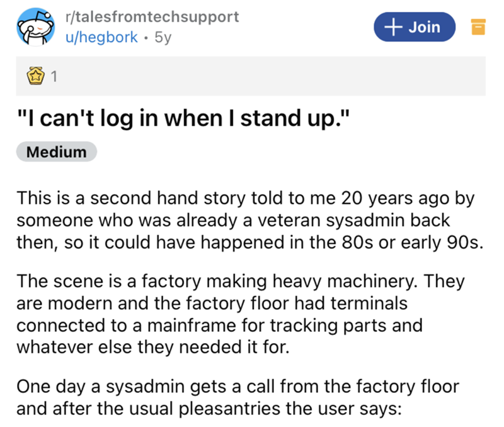Click the gold award badge icon

click(x=37, y=78)
